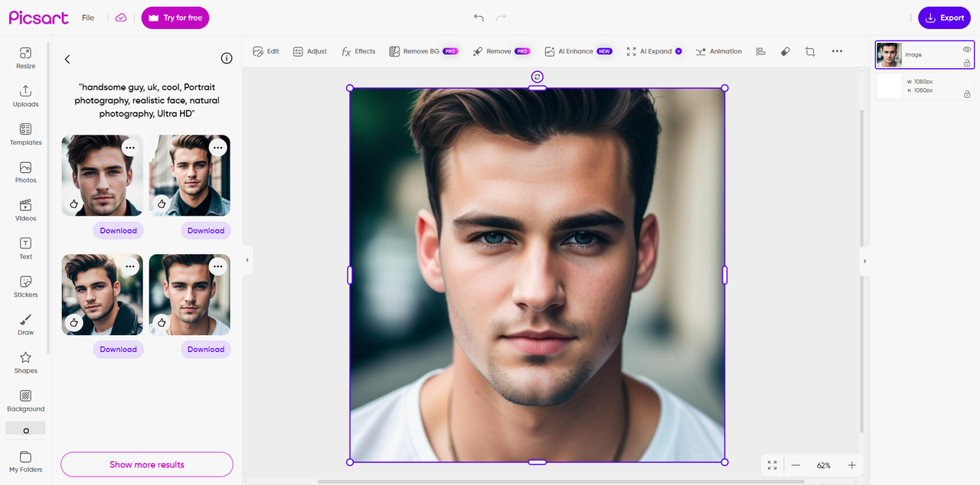Image resolution: width=980 pixels, height=485 pixels.
Task: Click the cloud sync icon
Action: (121, 18)
